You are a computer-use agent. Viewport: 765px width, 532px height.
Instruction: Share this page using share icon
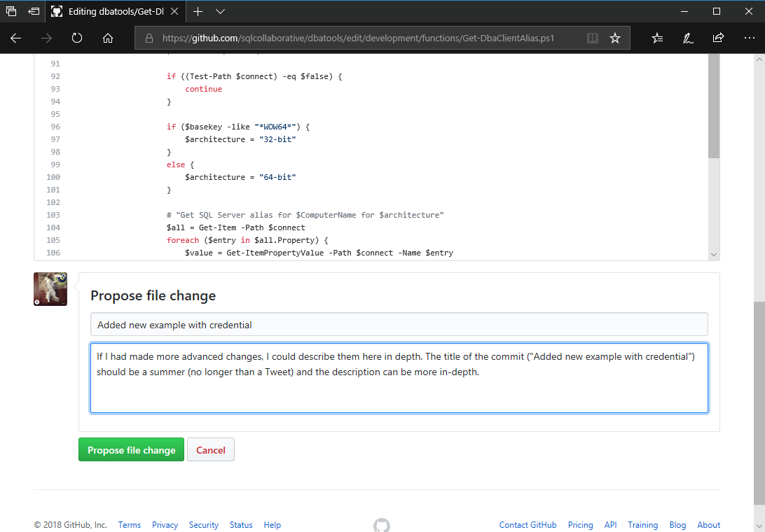(x=718, y=38)
